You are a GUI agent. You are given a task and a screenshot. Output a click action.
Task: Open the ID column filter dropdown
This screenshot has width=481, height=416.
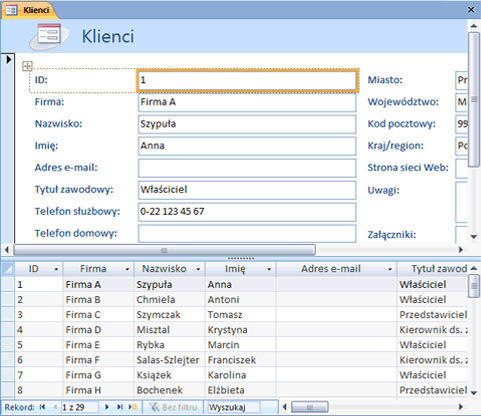tap(56, 269)
